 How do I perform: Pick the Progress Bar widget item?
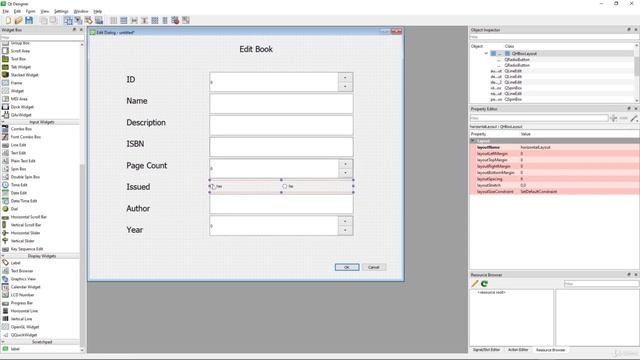(x=22, y=303)
